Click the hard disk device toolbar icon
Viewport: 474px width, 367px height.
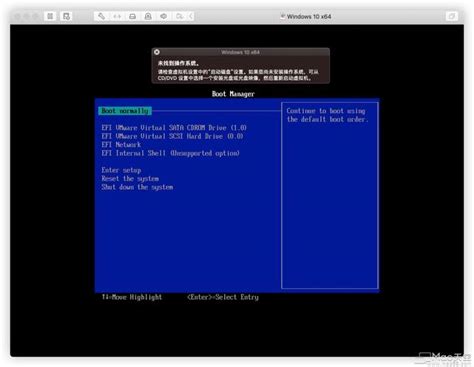pyautogui.click(x=133, y=16)
